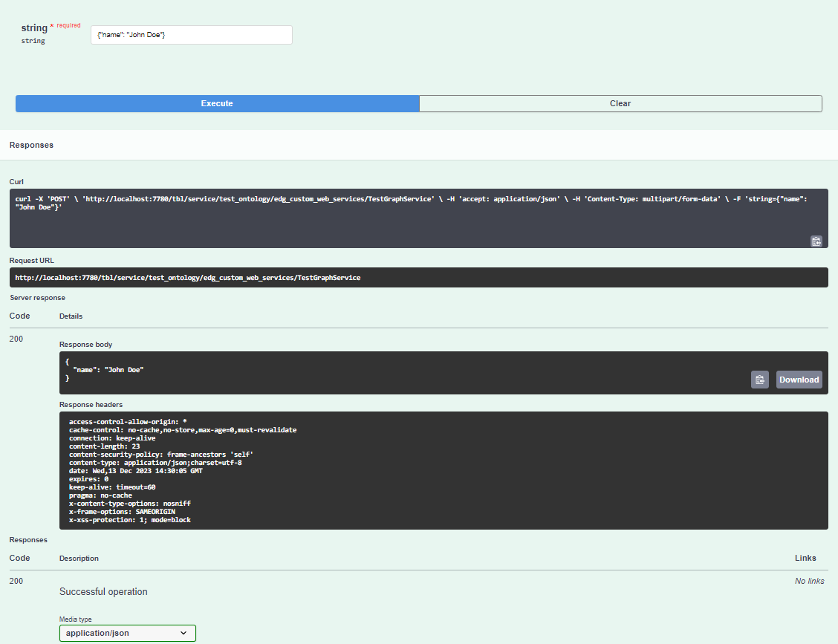Click the top Responses section header
The image size is (838, 644).
pyautogui.click(x=31, y=145)
